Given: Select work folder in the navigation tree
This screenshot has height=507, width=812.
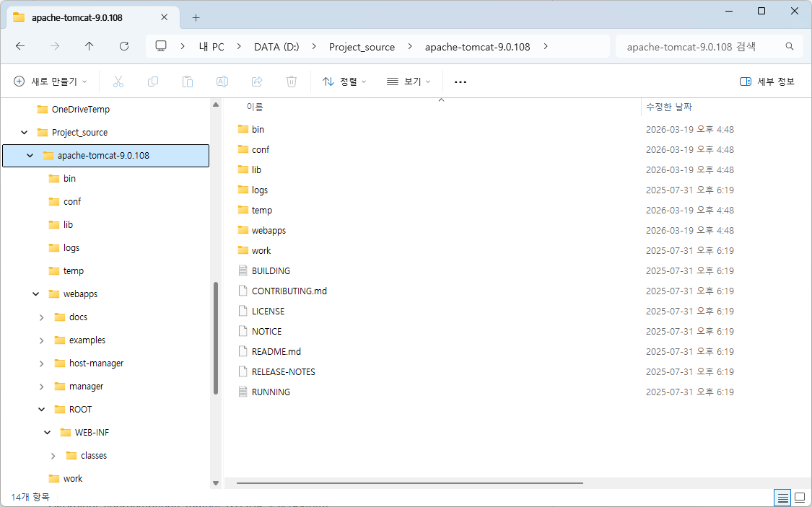Looking at the screenshot, I should [72, 479].
